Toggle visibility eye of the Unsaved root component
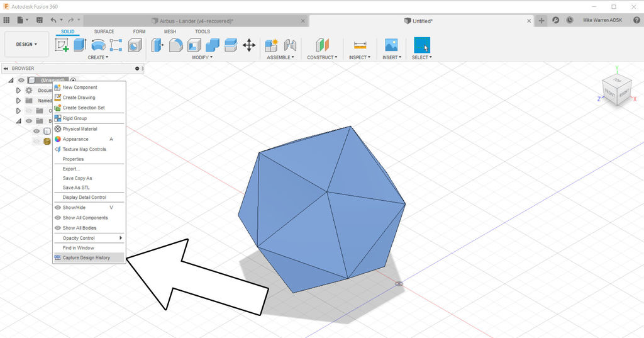 (21, 80)
